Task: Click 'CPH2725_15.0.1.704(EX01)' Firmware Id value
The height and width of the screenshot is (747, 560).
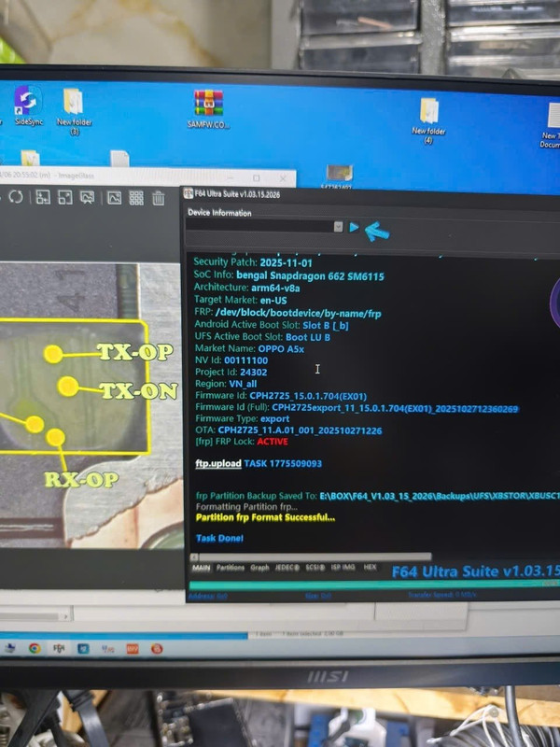Action: click(308, 396)
